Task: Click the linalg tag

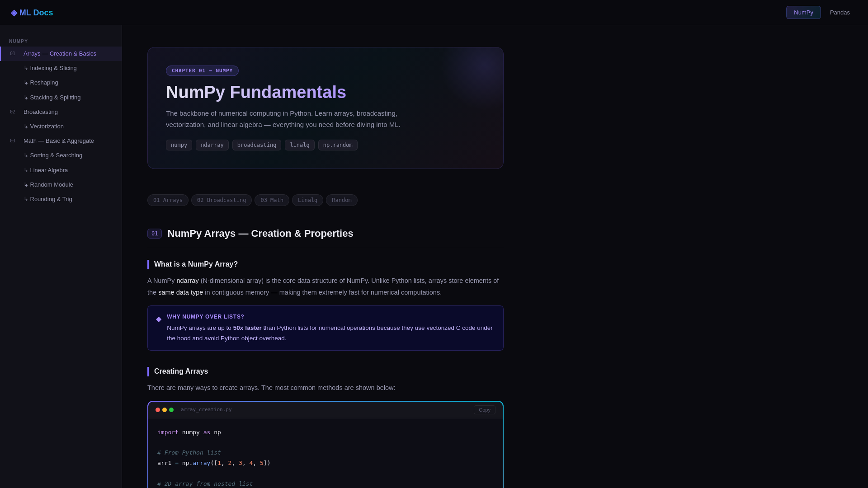Action: 300,145
